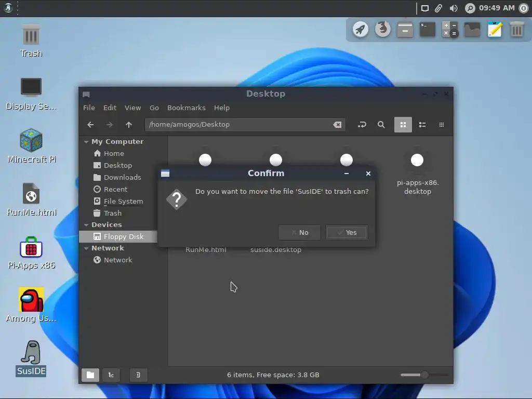Image resolution: width=532 pixels, height=399 pixels.
Task: Toggle the location entry mode icon
Action: pos(362,125)
